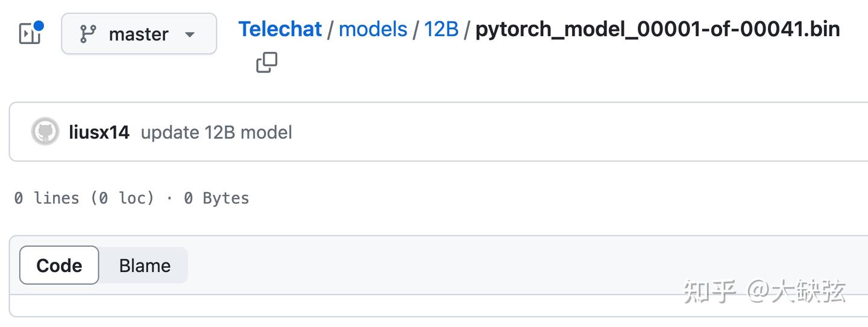Viewport: 868px width, 327px height.
Task: Copy file path using the copy icon
Action: 266,62
